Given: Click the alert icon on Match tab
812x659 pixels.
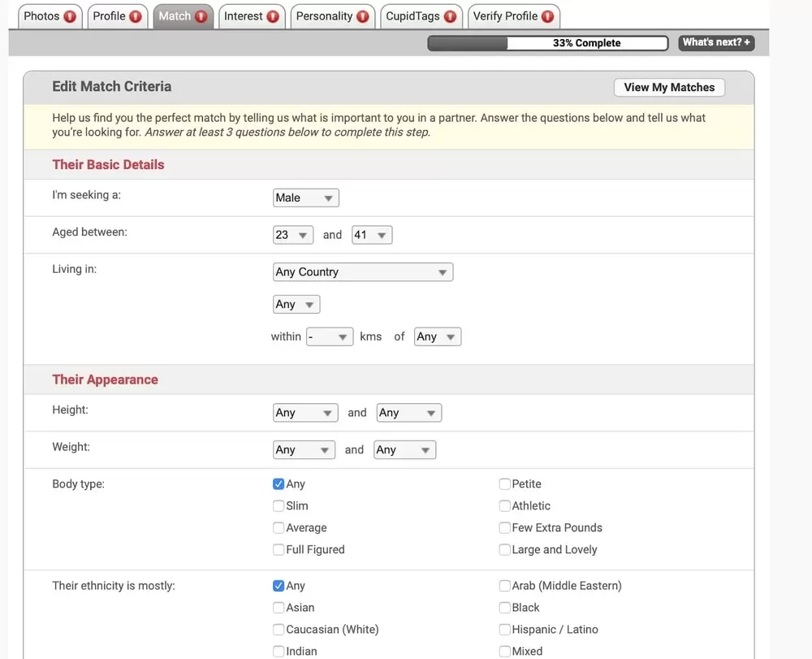Looking at the screenshot, I should (201, 16).
